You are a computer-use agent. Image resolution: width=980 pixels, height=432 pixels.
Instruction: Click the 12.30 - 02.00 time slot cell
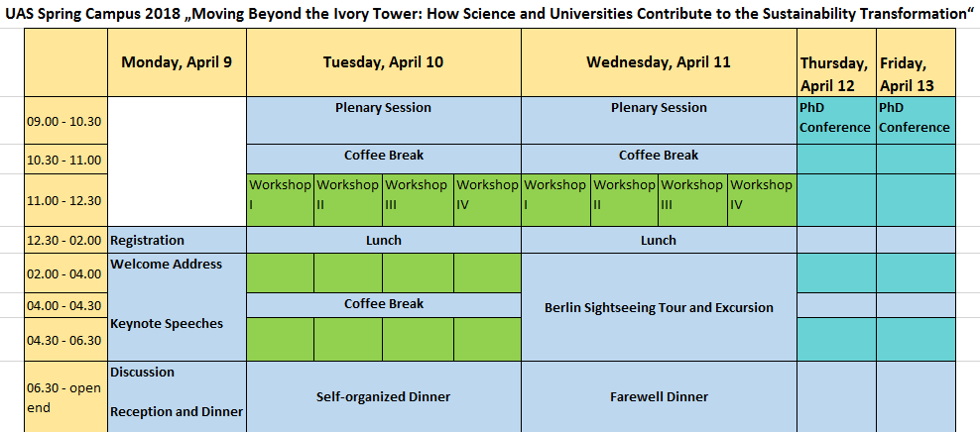point(66,240)
